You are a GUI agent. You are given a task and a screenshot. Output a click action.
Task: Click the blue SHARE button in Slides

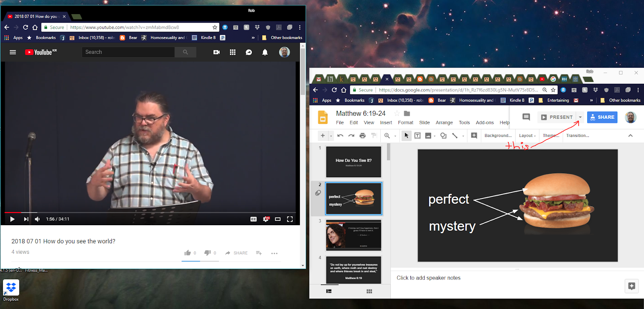click(x=602, y=117)
